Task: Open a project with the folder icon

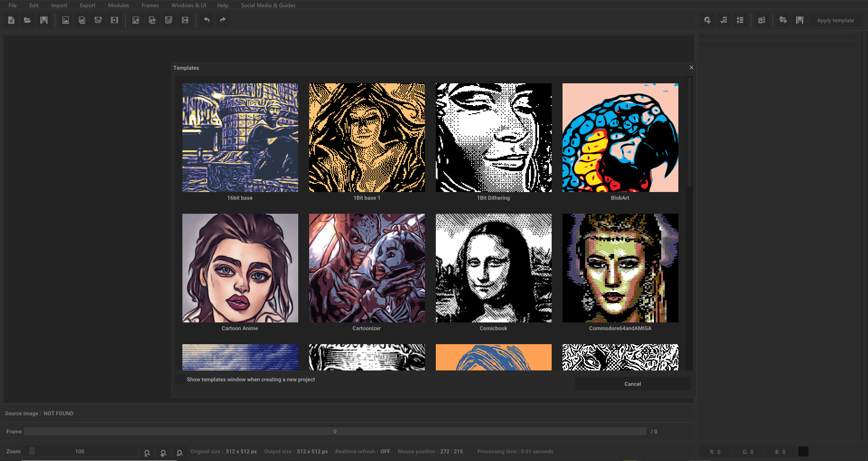Action: click(28, 20)
